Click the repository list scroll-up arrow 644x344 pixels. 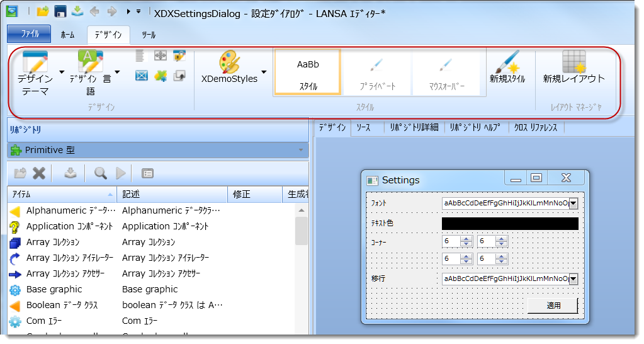[x=302, y=210]
